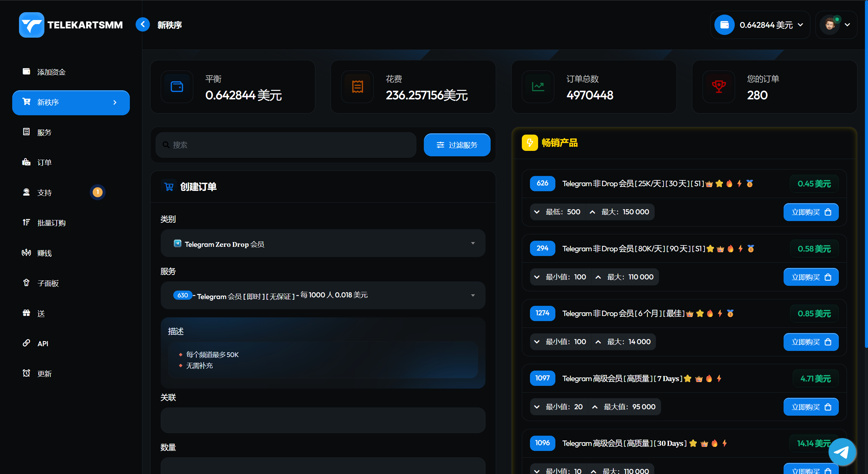Click the cart icon beside 创建订单
The width and height of the screenshot is (868, 474).
click(x=169, y=187)
